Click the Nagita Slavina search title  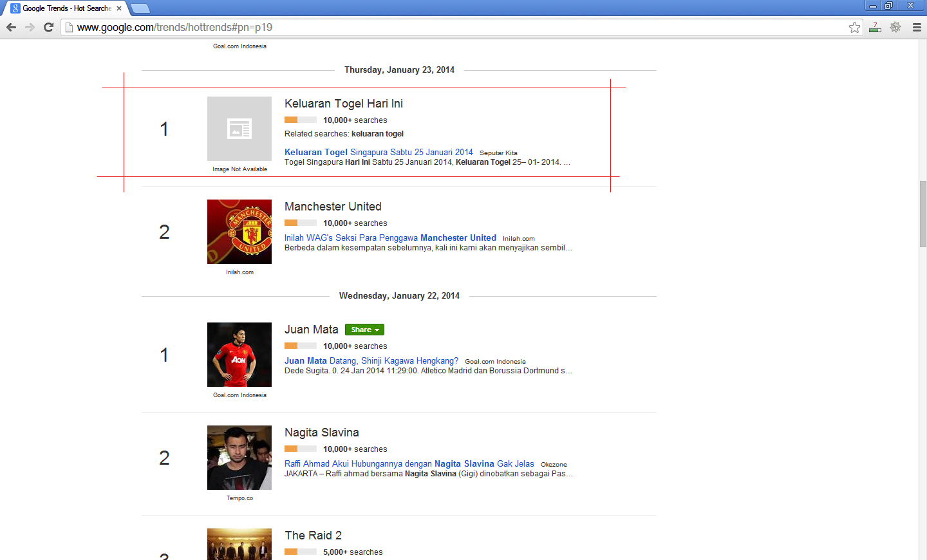[x=322, y=433]
